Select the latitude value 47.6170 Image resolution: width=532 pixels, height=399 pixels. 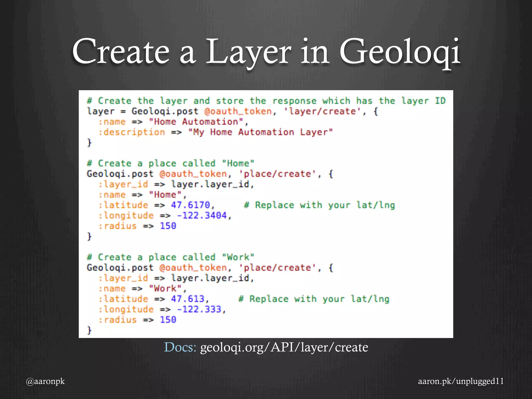190,205
